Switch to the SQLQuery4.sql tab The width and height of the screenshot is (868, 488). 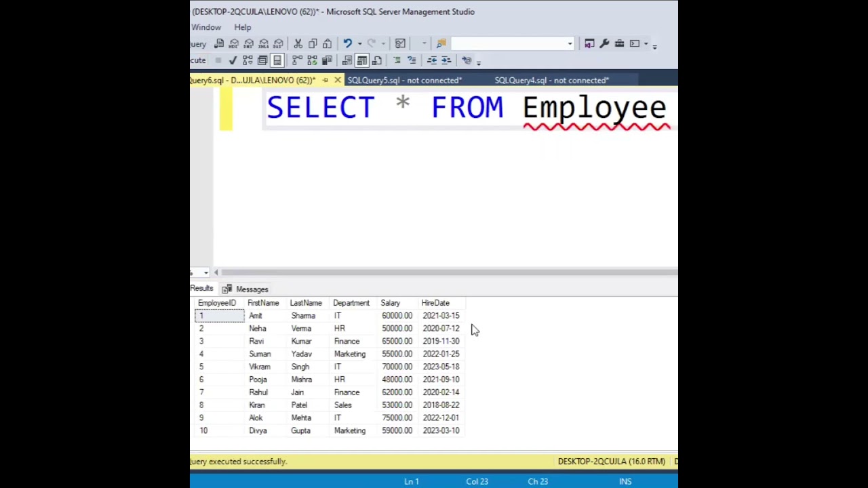pos(551,80)
